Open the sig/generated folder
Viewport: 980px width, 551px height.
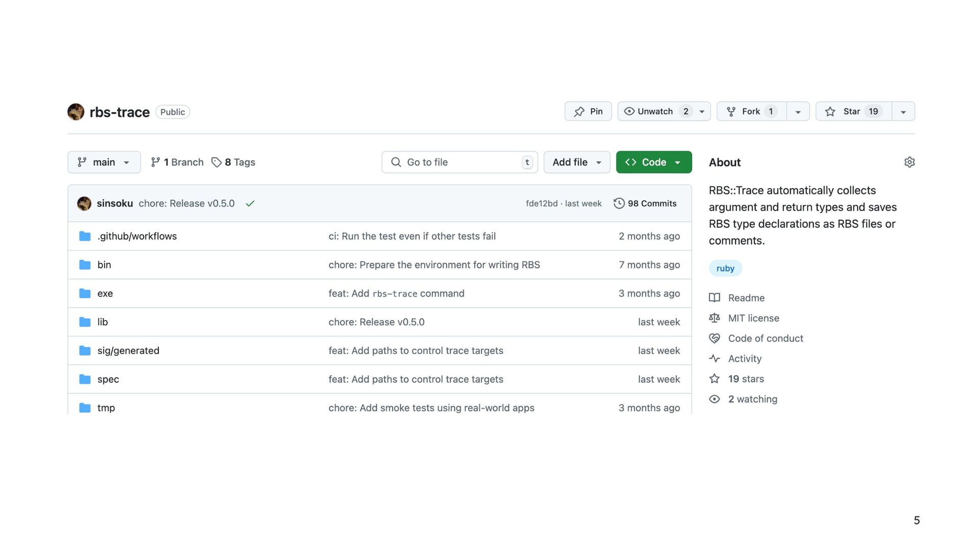[x=128, y=350]
